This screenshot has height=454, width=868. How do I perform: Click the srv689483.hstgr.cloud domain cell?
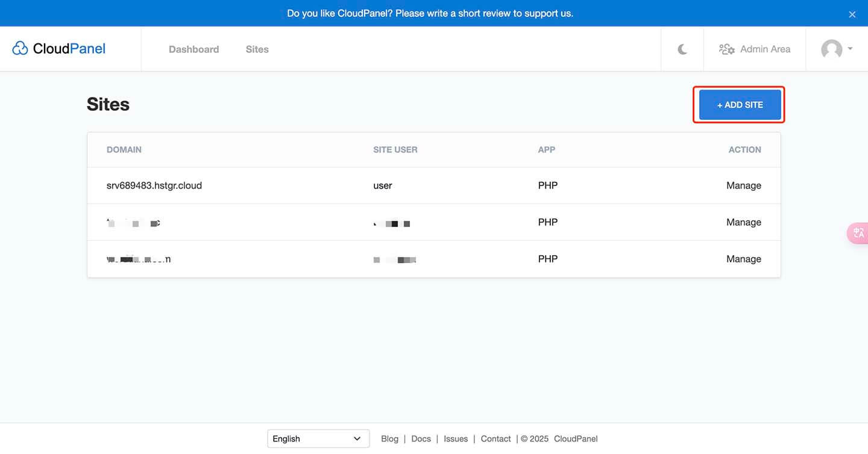[154, 185]
